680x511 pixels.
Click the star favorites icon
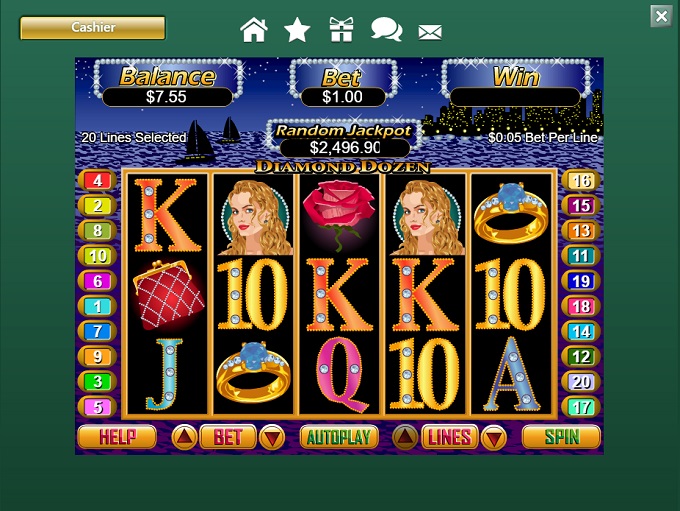tap(297, 30)
